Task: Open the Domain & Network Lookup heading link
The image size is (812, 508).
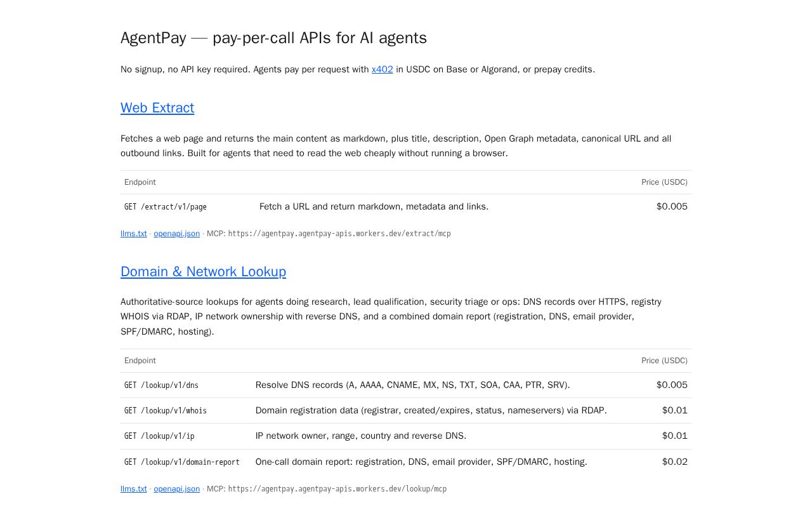Action: (203, 272)
